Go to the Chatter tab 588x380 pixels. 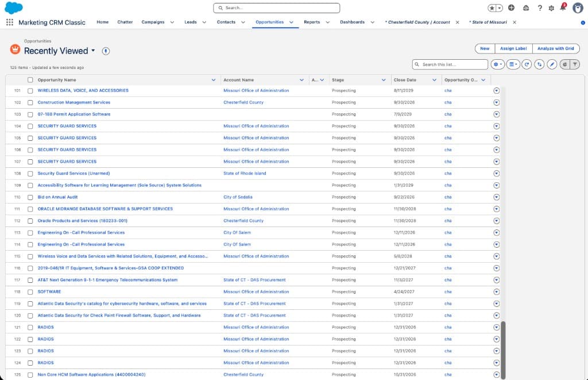(125, 22)
